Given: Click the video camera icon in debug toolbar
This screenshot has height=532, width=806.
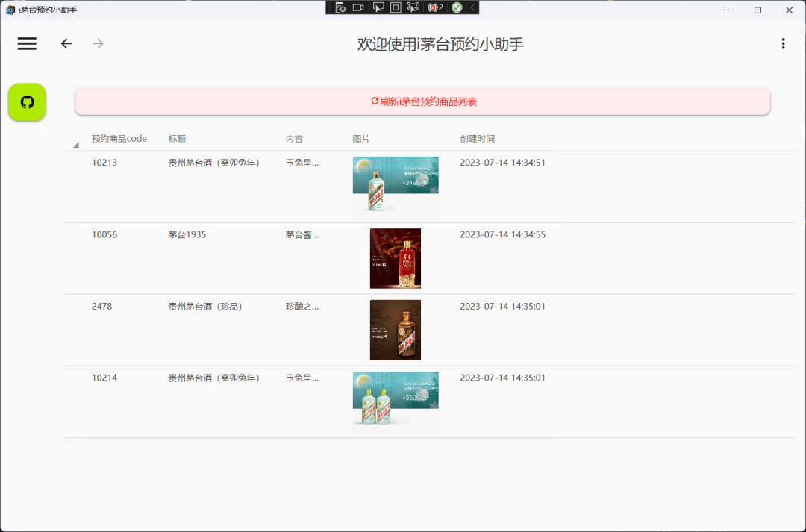Looking at the screenshot, I should (x=358, y=7).
